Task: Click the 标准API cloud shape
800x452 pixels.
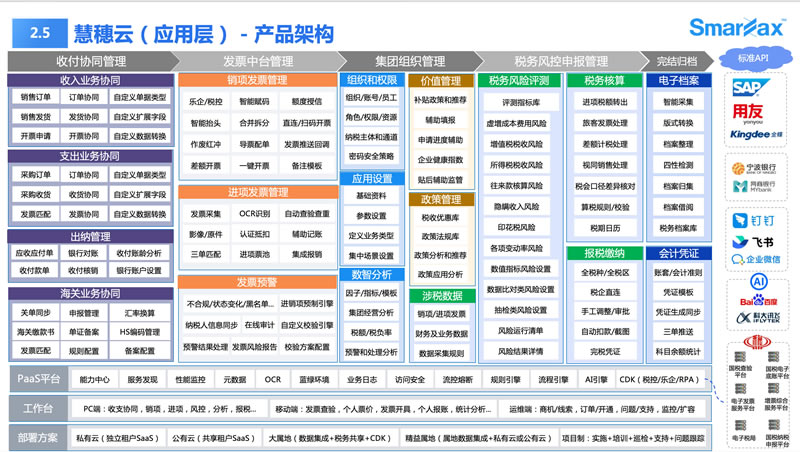Action: click(x=756, y=58)
